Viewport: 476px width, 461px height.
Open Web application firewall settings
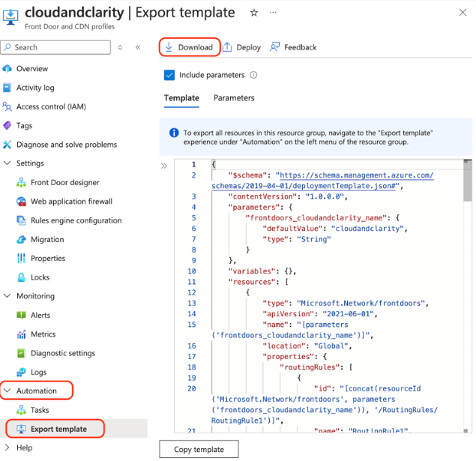click(x=71, y=202)
